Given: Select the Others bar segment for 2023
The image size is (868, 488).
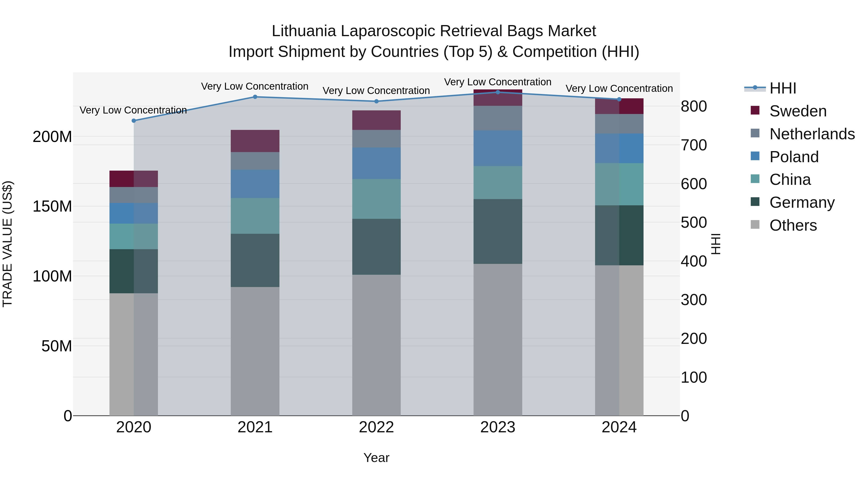Looking at the screenshot, I should 498,340.
